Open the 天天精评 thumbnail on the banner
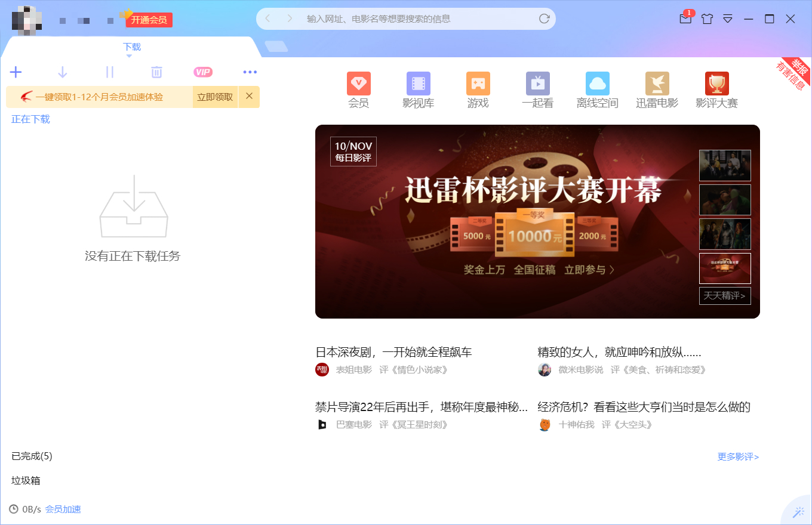 point(725,295)
